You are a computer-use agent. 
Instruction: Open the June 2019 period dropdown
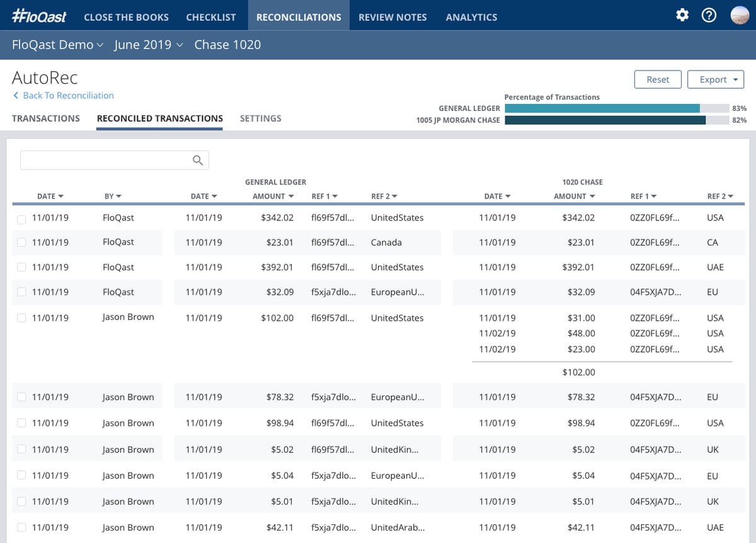tap(149, 45)
